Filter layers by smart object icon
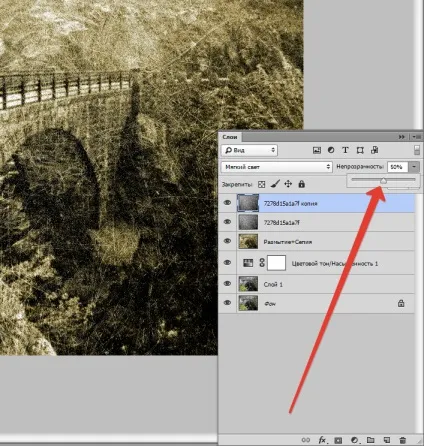The width and height of the screenshot is (424, 446). click(374, 150)
